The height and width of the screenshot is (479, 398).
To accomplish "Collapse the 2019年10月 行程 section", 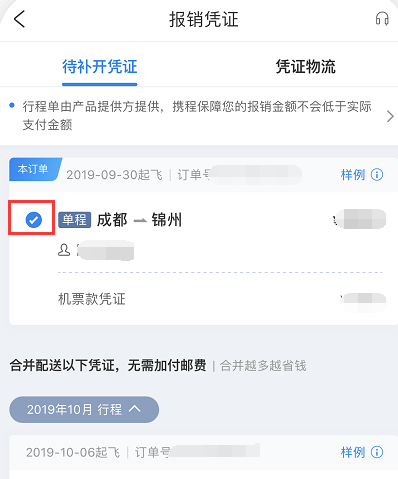I will tap(84, 409).
